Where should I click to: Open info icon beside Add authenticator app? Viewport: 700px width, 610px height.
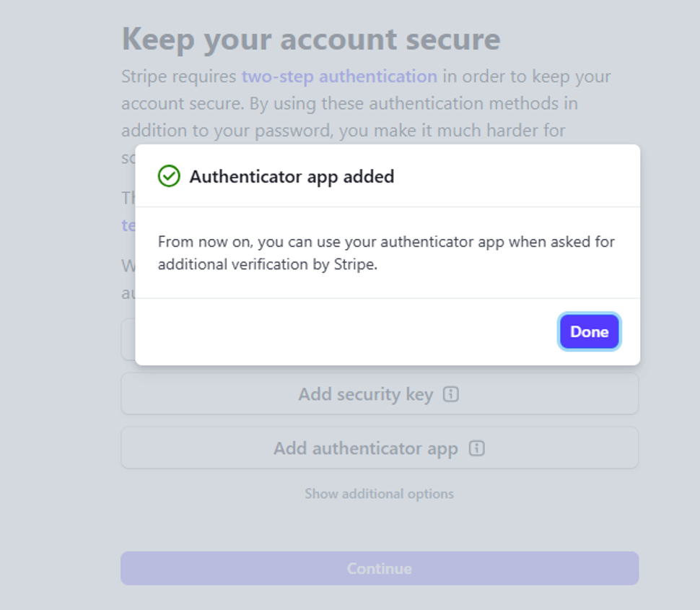[476, 448]
